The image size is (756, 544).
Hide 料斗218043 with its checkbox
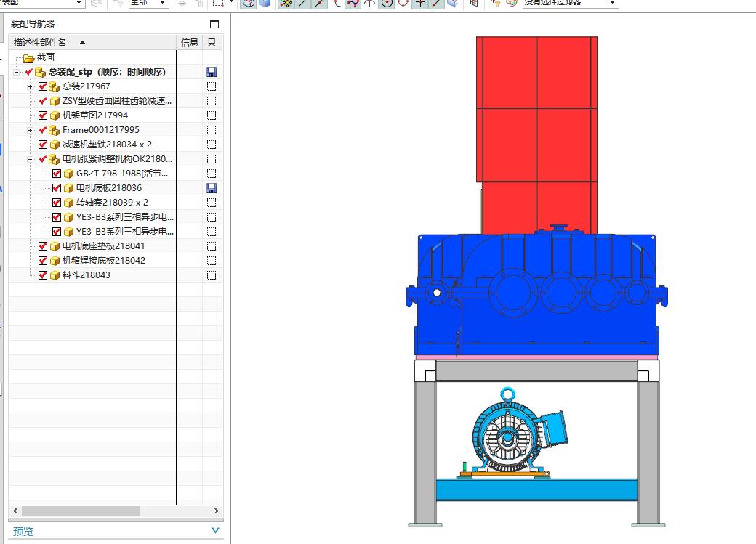click(x=43, y=275)
